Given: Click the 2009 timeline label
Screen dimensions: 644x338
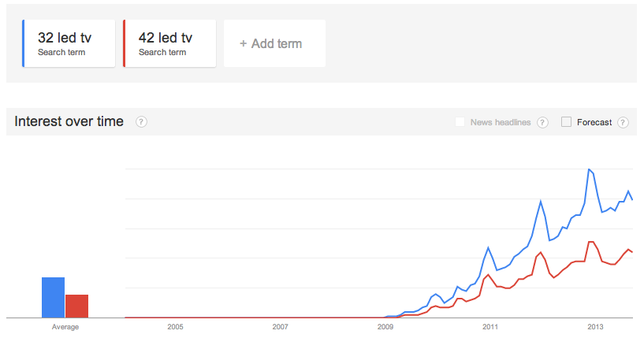Looking at the screenshot, I should click(385, 326).
